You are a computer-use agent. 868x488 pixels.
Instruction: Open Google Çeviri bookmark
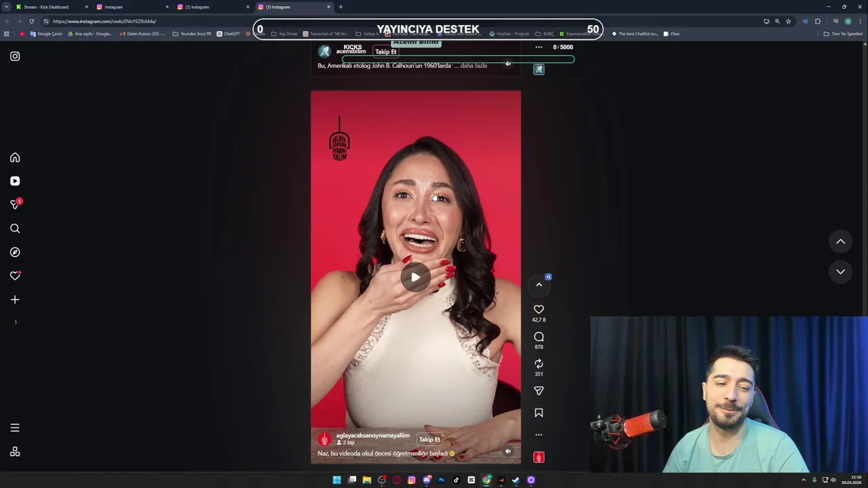coord(46,34)
